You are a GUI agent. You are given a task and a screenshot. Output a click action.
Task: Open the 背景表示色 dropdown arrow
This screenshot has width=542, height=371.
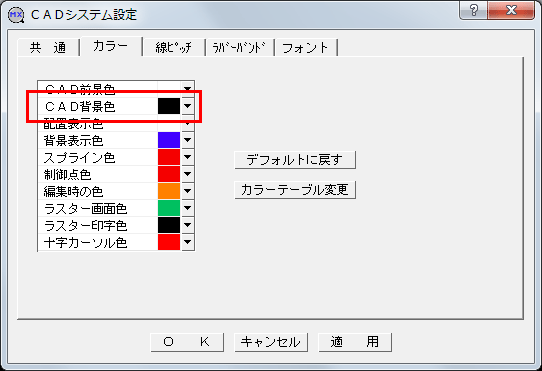187,140
